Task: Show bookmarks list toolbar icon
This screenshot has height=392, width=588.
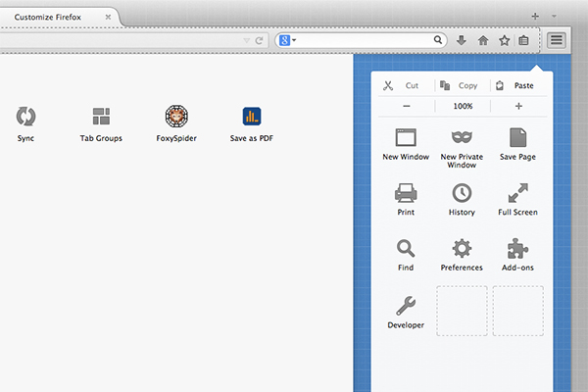Action: click(x=524, y=40)
